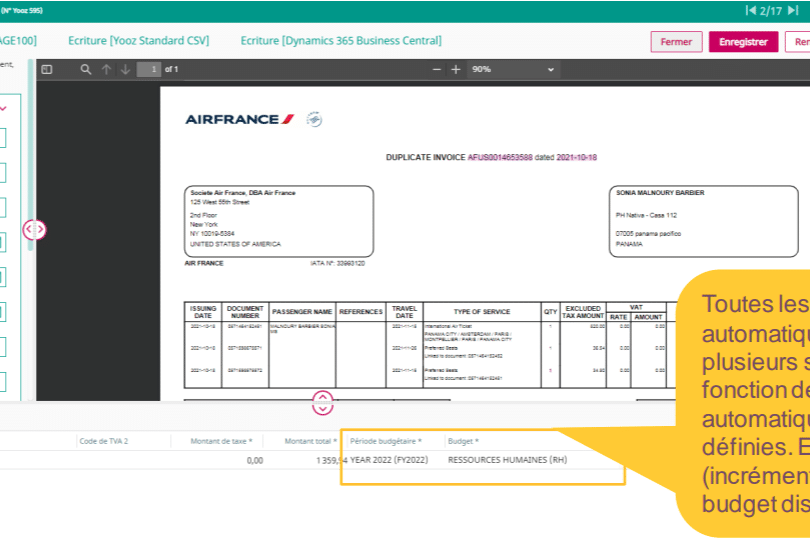Go to last document icon

793,10
